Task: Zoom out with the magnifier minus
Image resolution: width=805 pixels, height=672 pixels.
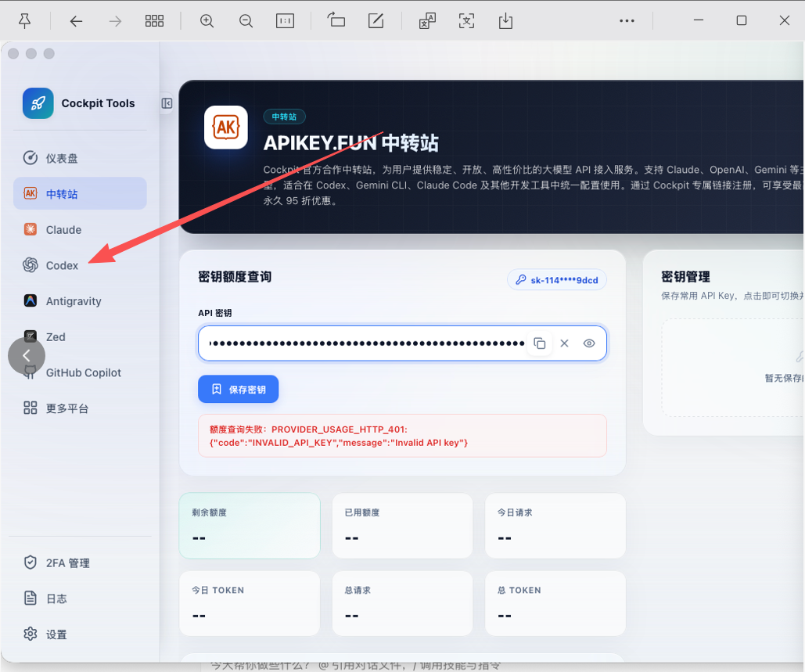Action: 246,21
